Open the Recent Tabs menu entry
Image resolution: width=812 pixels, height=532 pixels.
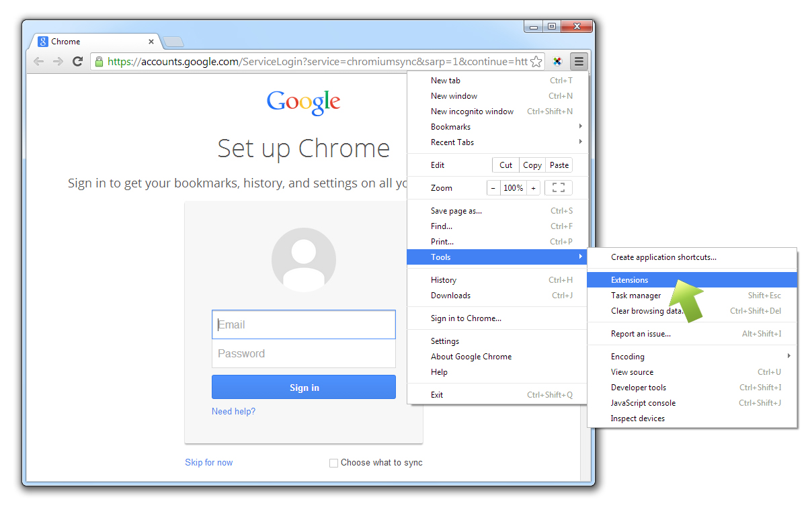(497, 142)
